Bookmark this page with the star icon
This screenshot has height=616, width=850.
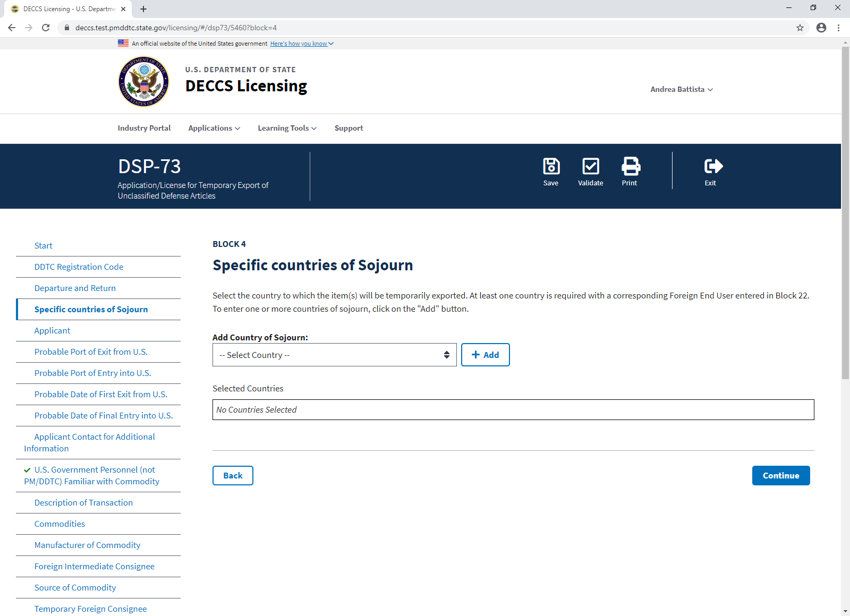(800, 28)
